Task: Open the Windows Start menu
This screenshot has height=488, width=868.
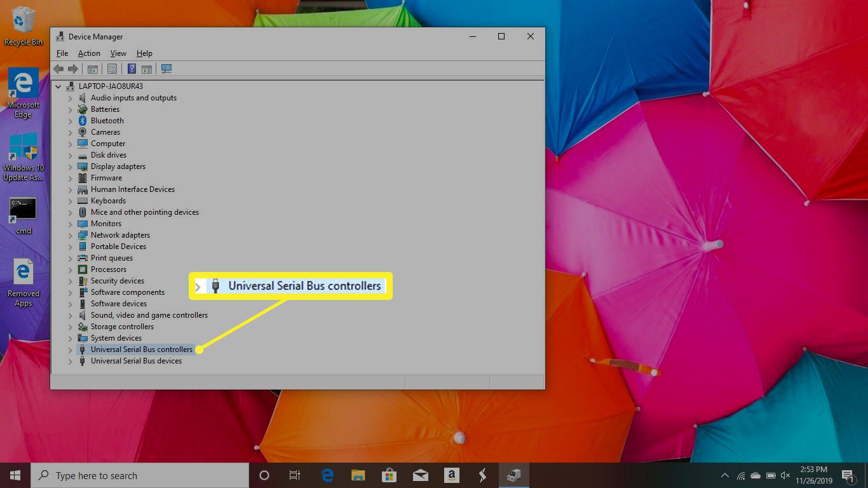Action: coord(15,475)
